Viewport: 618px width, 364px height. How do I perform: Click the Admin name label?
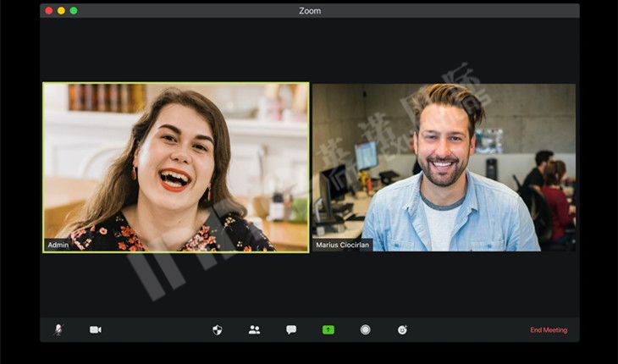pyautogui.click(x=58, y=245)
